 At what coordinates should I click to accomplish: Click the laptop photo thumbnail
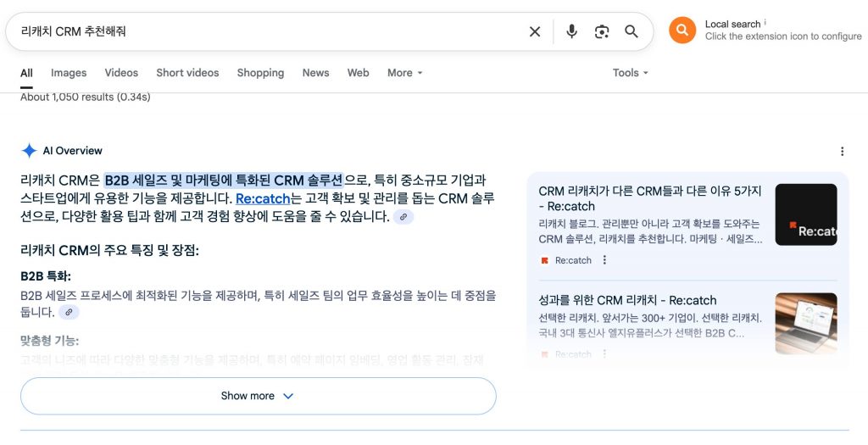806,323
